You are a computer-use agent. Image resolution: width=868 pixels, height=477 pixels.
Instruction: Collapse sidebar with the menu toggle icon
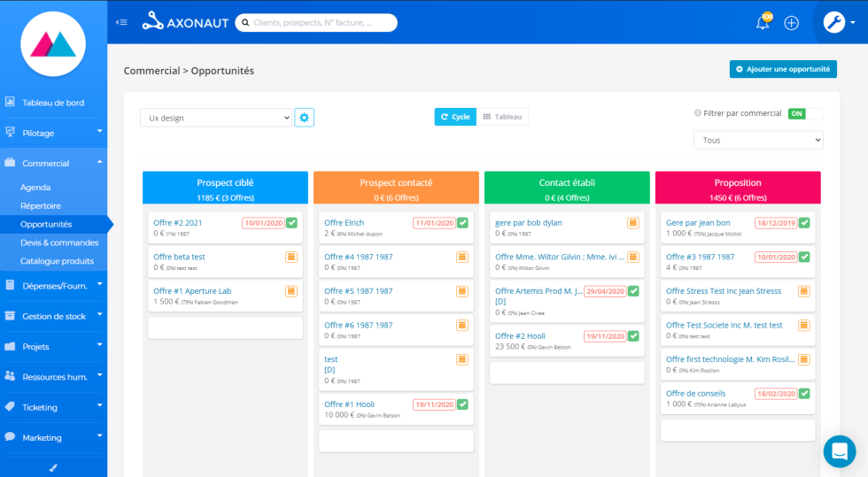coord(122,22)
